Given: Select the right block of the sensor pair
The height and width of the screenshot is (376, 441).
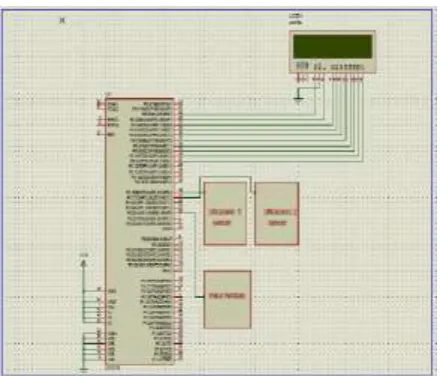Looking at the screenshot, I should click(277, 214).
